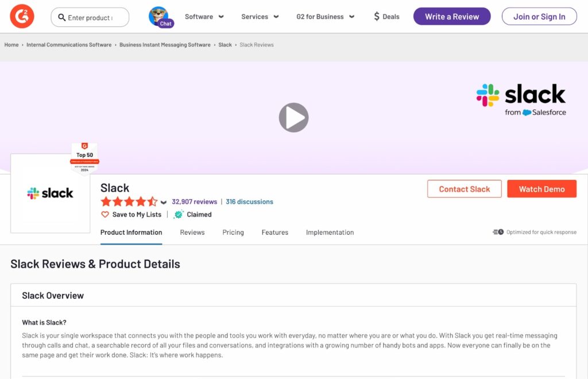
Task: Click the Slack Overview heading
Action: click(x=53, y=295)
